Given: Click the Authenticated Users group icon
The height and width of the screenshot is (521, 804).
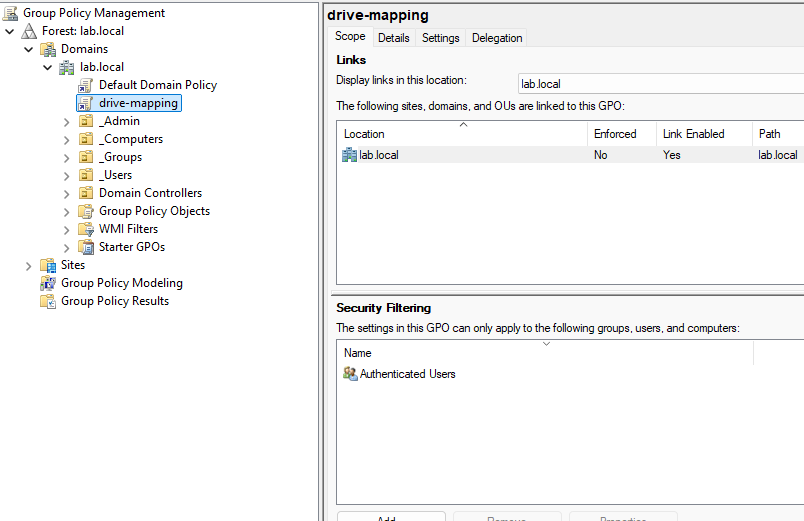Looking at the screenshot, I should pos(350,374).
